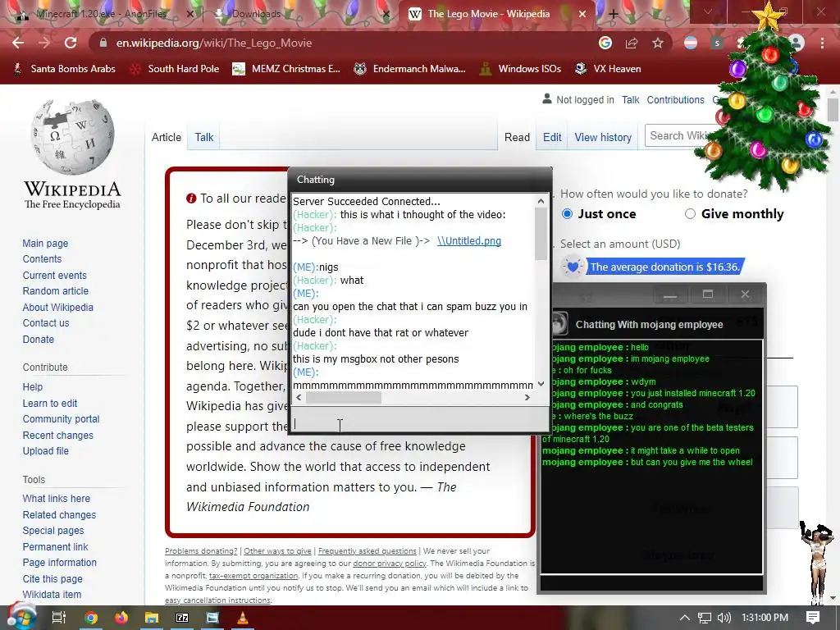840x630 pixels.
Task: Open the tab search chevron in Chrome
Action: coord(708,11)
